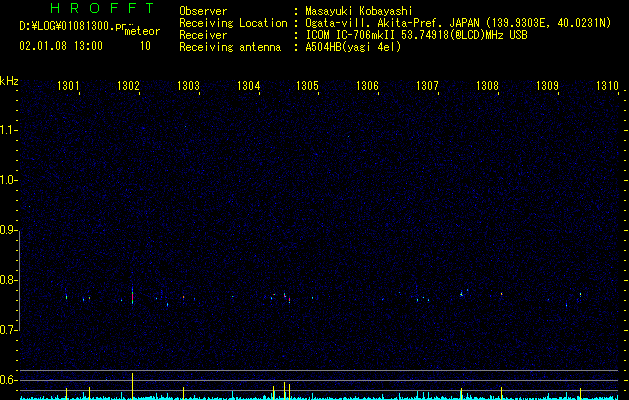Image resolution: width=629 pixels, height=400 pixels.
Task: Click the 1301 time axis label
Action: tap(68, 85)
